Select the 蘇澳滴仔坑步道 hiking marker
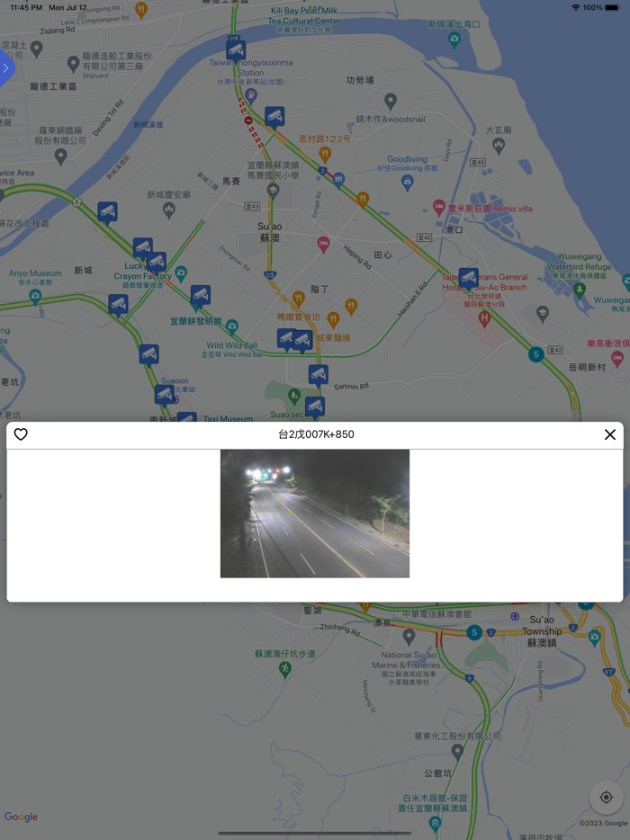The height and width of the screenshot is (840, 630). pyautogui.click(x=285, y=668)
